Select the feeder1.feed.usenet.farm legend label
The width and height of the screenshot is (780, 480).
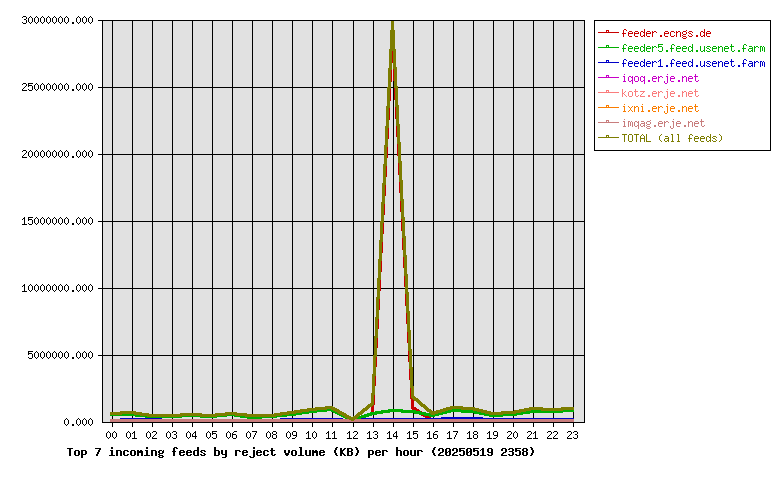coord(693,63)
